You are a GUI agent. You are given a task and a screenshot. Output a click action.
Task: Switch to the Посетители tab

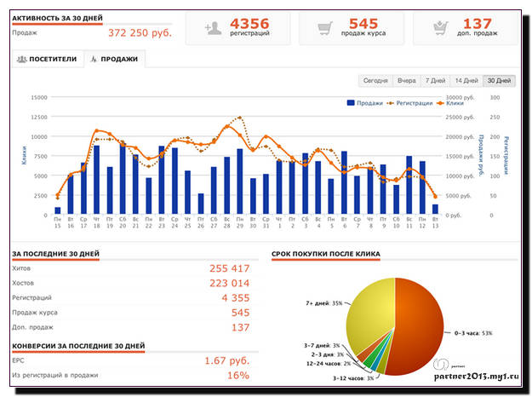(48, 60)
